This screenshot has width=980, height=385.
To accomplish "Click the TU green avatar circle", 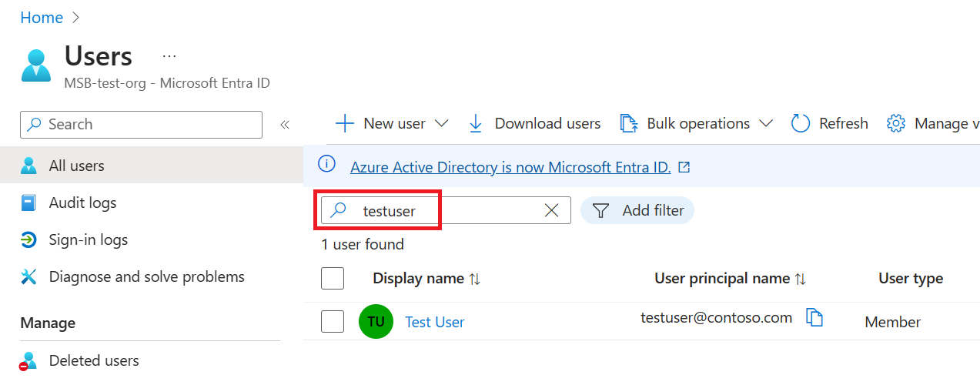I will pos(376,322).
